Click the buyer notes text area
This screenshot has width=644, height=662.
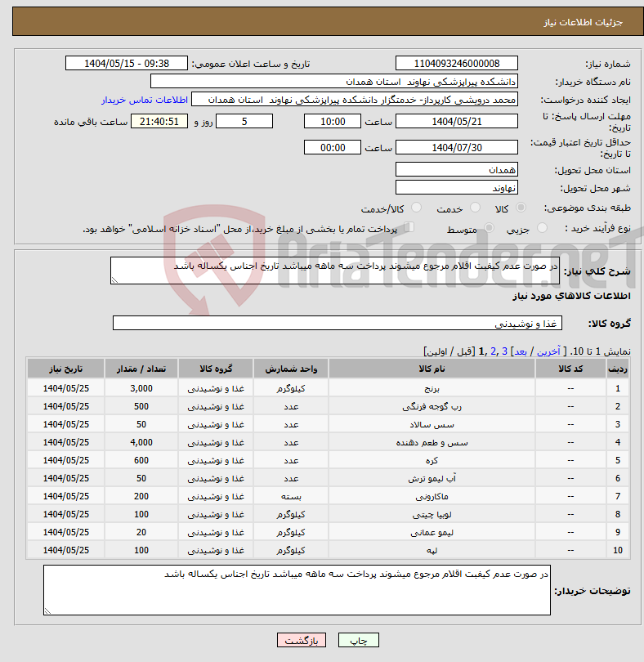(297, 590)
